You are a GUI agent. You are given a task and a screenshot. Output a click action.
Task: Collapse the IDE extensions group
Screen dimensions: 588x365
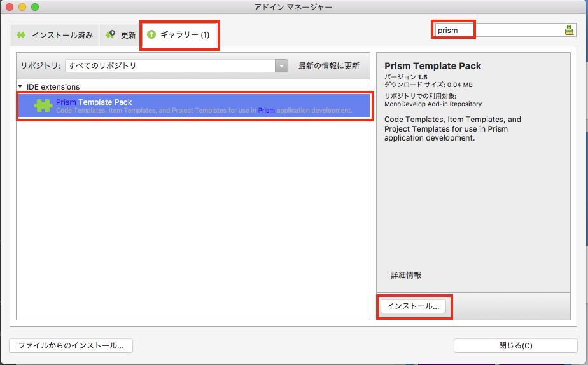(x=20, y=86)
